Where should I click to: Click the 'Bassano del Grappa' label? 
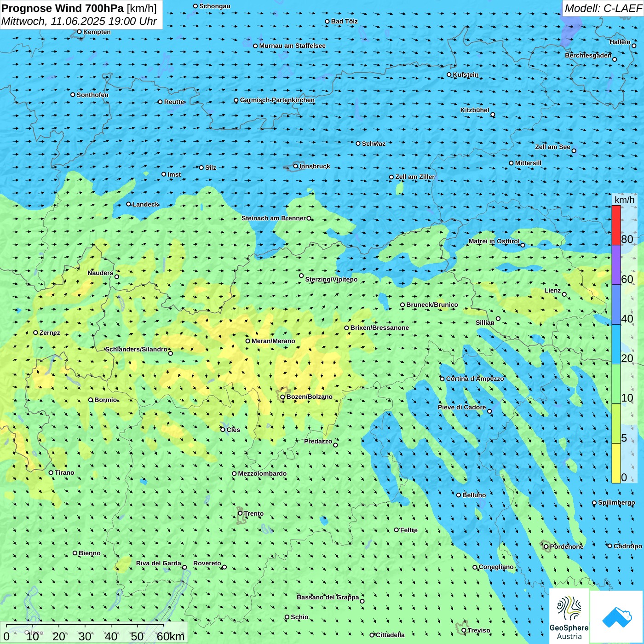[328, 597]
